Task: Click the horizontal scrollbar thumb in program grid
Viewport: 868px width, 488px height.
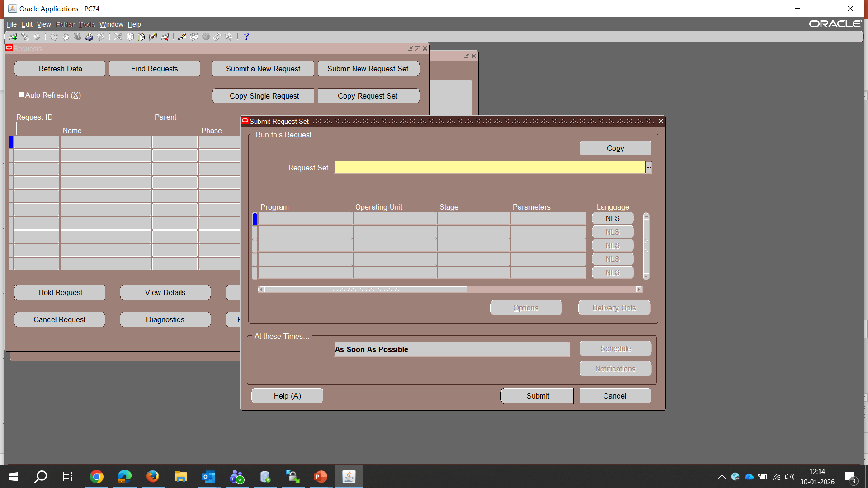Action: (366, 289)
